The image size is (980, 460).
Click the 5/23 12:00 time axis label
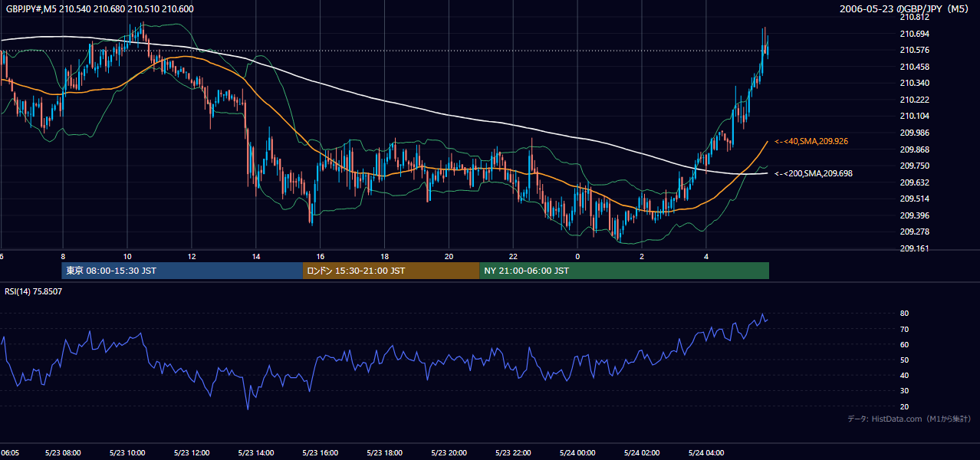click(x=191, y=452)
